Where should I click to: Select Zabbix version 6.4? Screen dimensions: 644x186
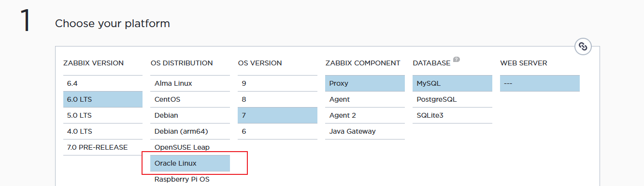tap(103, 83)
